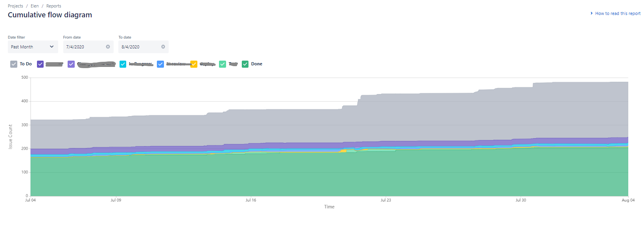Viewport: 644px width, 235px height.
Task: Click the Jul 30 axis label
Action: [521, 200]
